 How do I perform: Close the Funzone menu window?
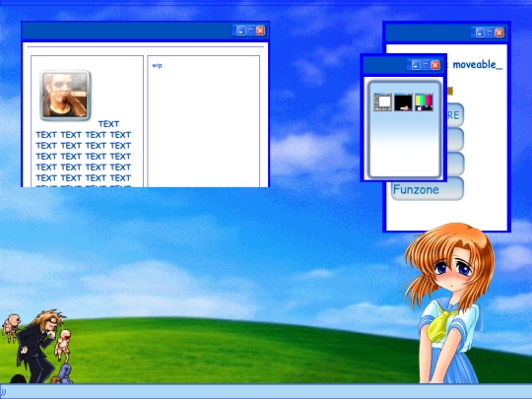(x=499, y=33)
